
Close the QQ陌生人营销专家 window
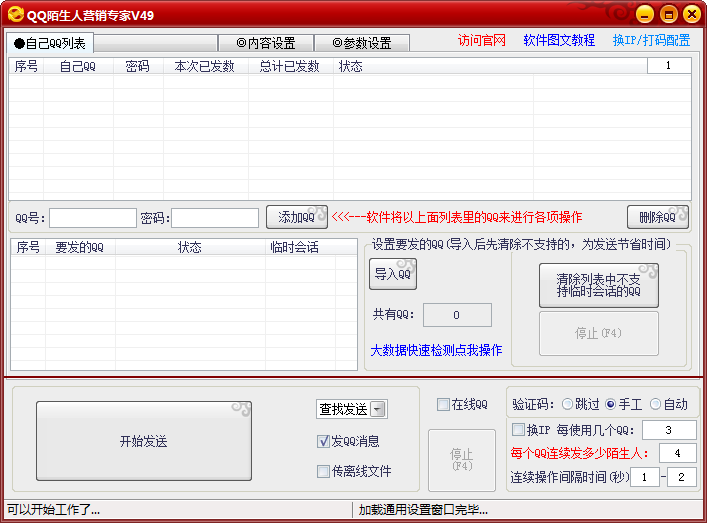[x=691, y=14]
